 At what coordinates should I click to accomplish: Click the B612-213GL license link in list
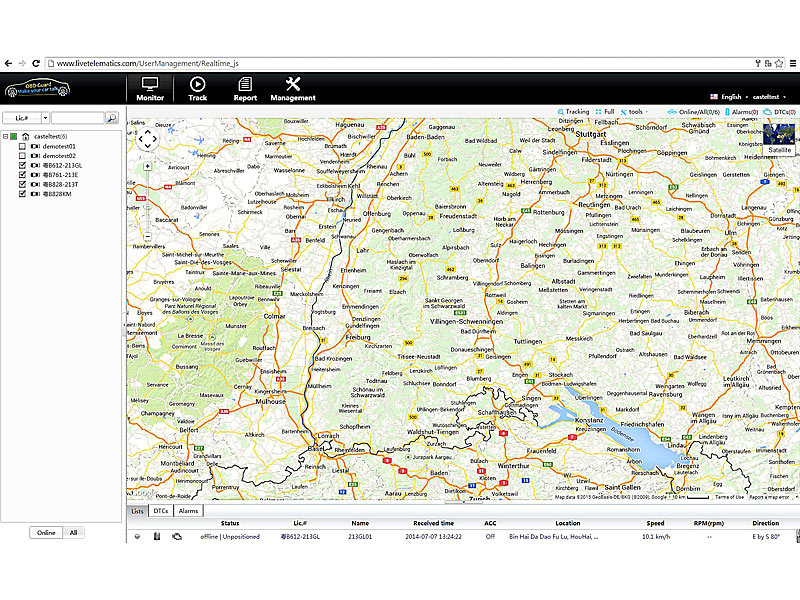pos(300,536)
